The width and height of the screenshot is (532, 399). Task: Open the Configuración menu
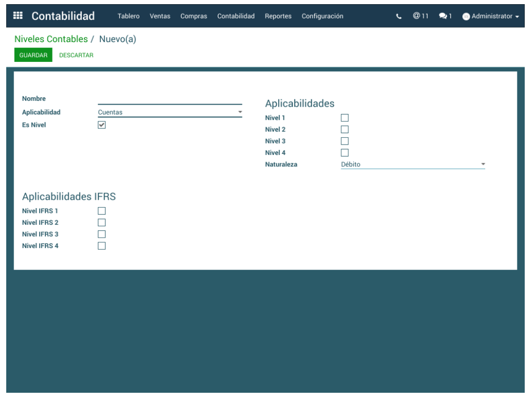click(322, 16)
